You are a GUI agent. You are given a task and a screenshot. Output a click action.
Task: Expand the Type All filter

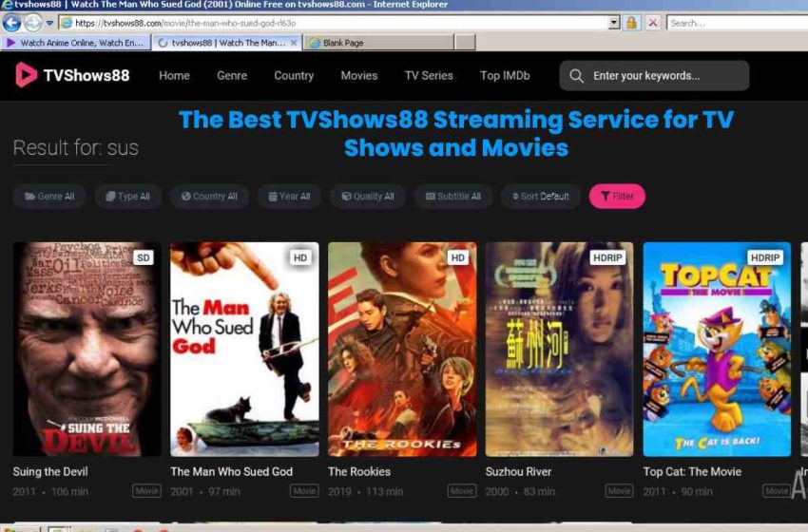pos(127,197)
